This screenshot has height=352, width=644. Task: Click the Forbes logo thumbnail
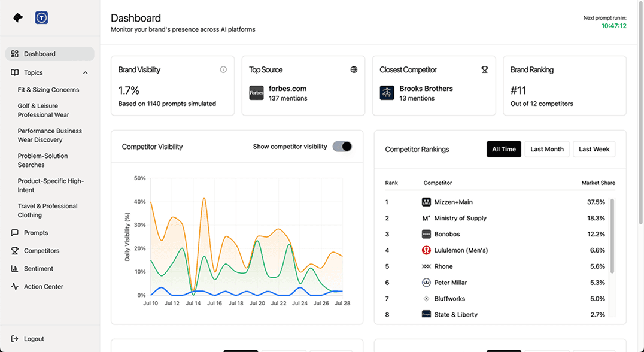click(257, 93)
